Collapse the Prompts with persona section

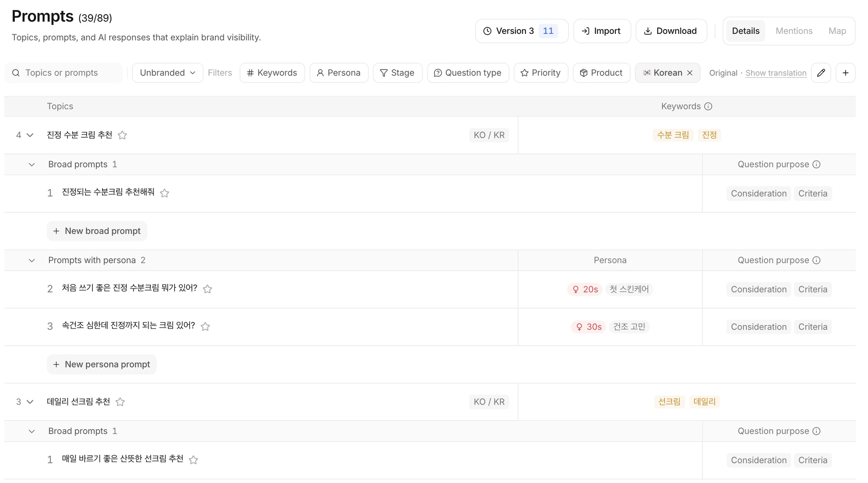pos(32,260)
